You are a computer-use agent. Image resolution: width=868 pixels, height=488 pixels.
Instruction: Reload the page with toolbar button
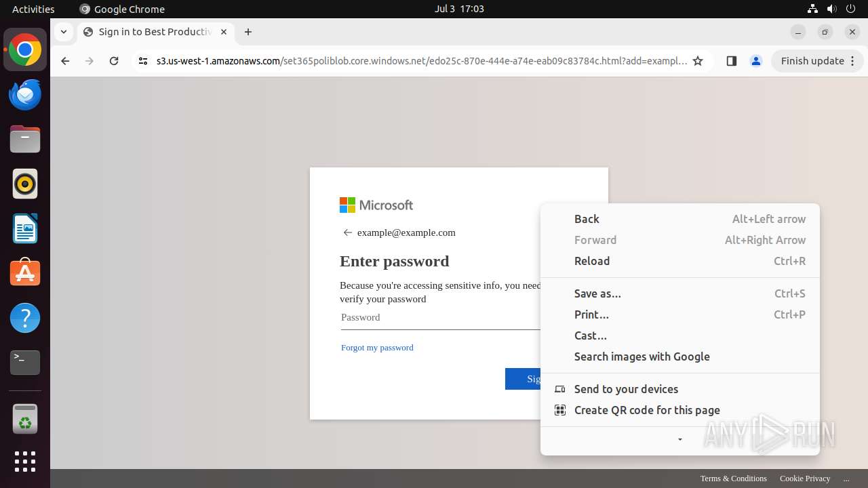coord(114,61)
